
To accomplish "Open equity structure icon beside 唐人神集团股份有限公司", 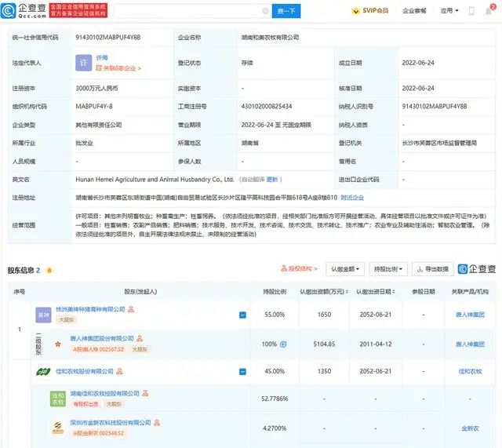I will coord(140,338).
